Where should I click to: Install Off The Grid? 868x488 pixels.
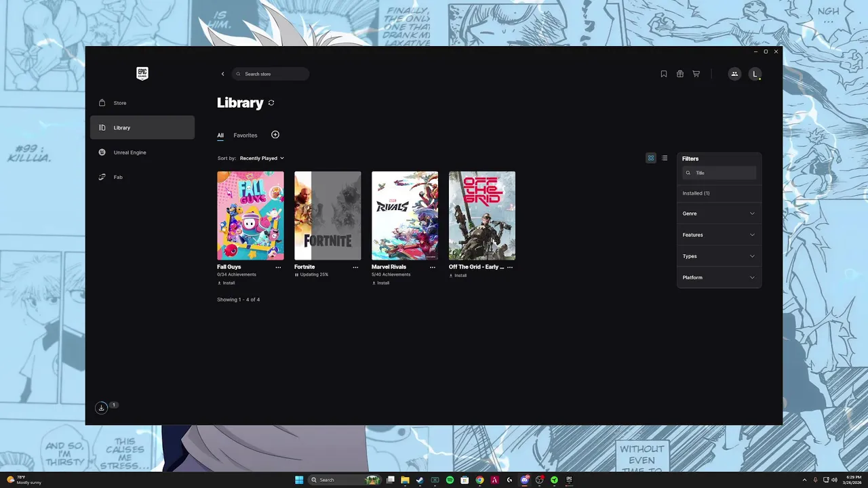458,275
